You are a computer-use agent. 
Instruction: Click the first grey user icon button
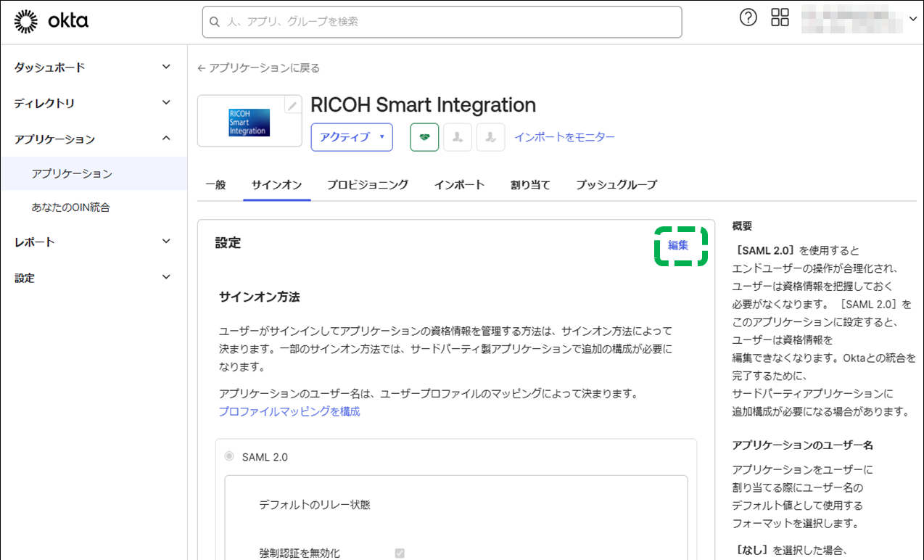(458, 137)
